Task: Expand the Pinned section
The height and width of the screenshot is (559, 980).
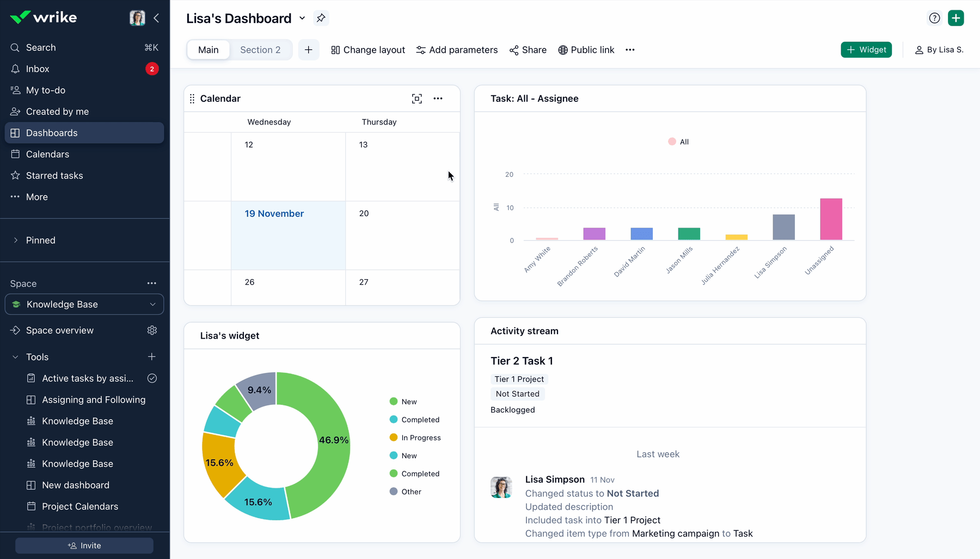Action: [x=16, y=240]
